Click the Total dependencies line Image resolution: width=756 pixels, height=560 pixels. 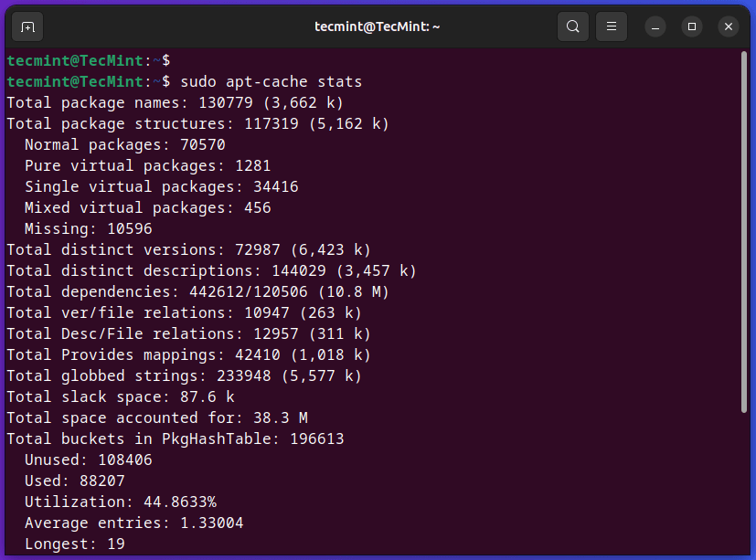(197, 291)
